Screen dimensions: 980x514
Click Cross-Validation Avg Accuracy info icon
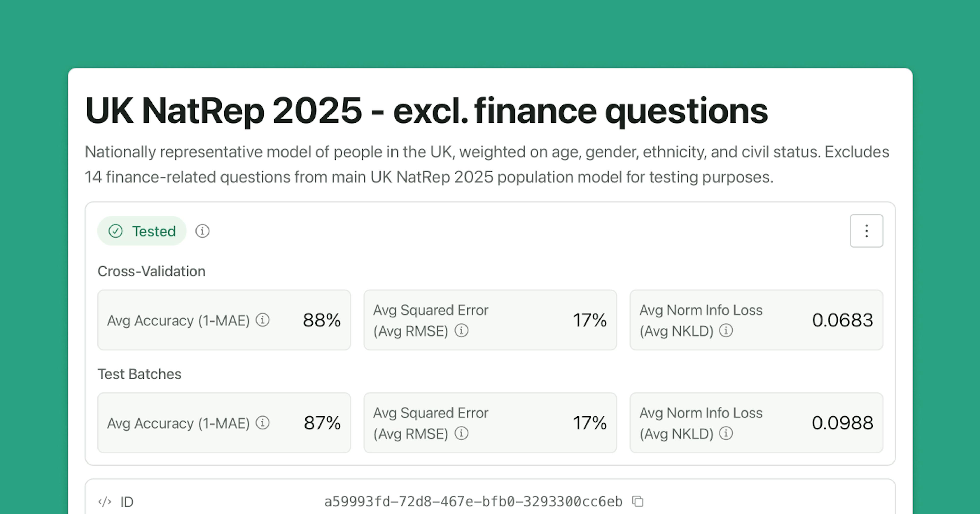click(263, 320)
